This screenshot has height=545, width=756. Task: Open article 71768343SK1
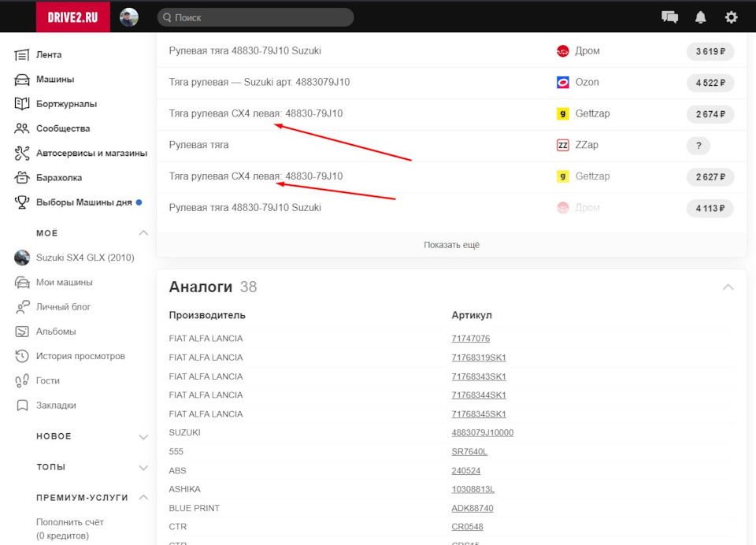[479, 376]
